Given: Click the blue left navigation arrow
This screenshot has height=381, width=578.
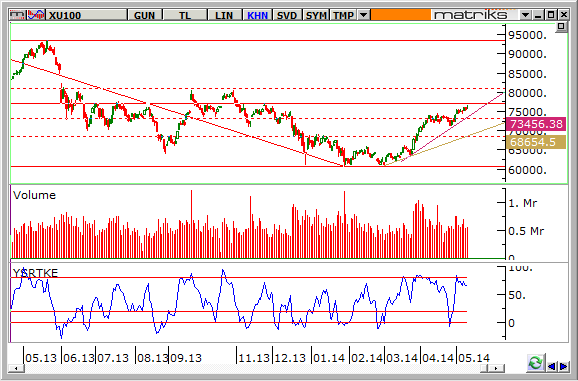Looking at the screenshot, I should click(551, 366).
